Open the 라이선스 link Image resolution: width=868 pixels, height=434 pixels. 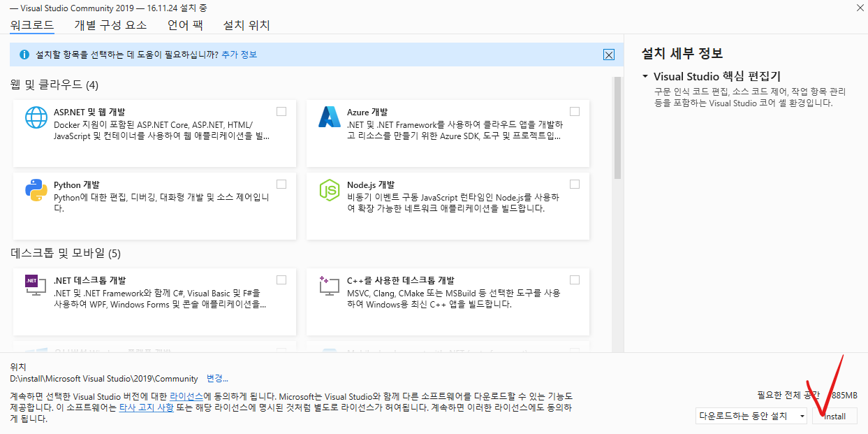tap(186, 396)
